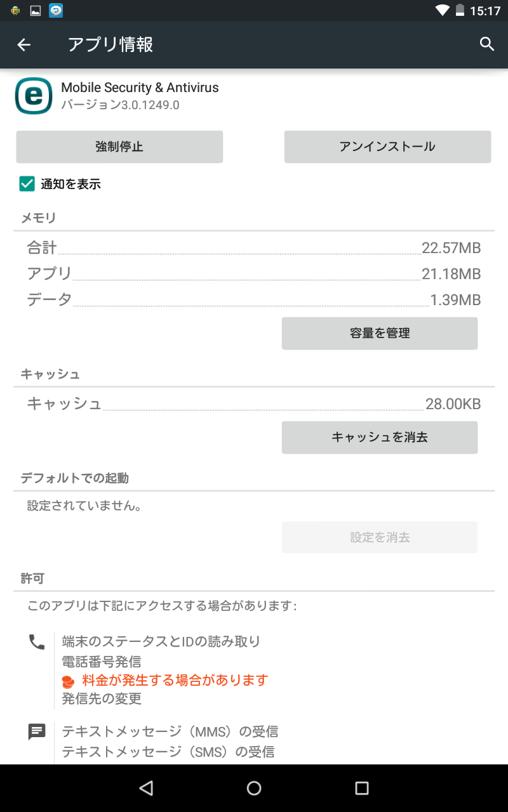Viewport: 508px width, 812px height.
Task: Tap the 端末のステータスとIDの読み取り permission
Action: 161,641
